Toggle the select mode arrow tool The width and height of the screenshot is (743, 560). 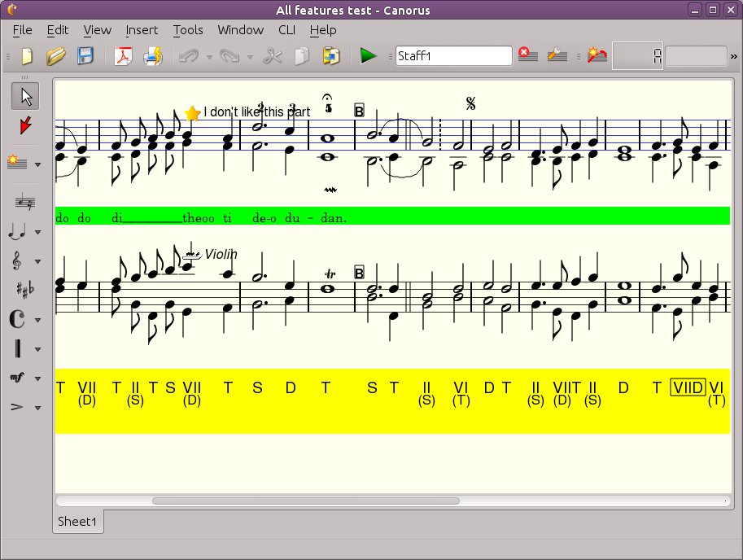(25, 96)
